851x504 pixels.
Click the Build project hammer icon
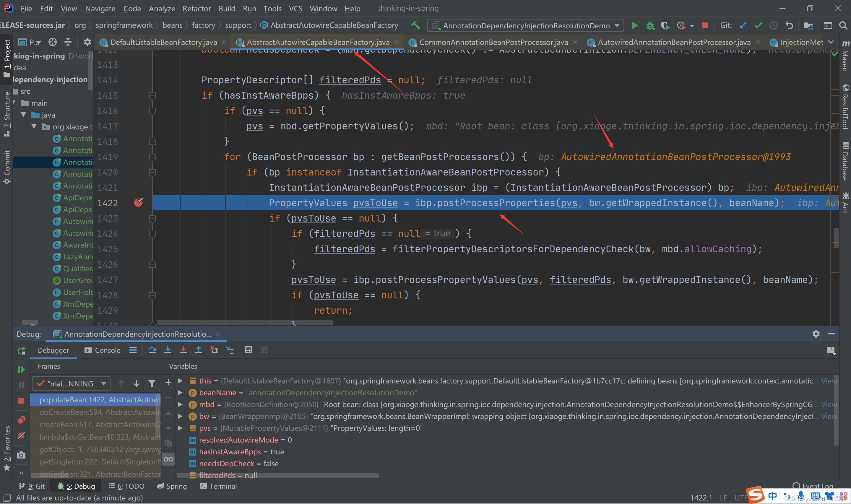point(415,25)
